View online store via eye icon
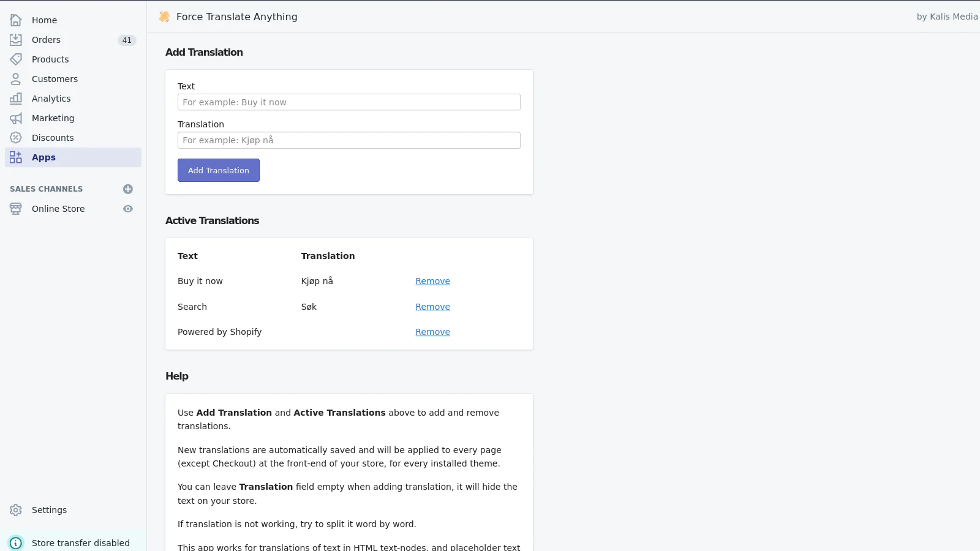 coord(128,209)
